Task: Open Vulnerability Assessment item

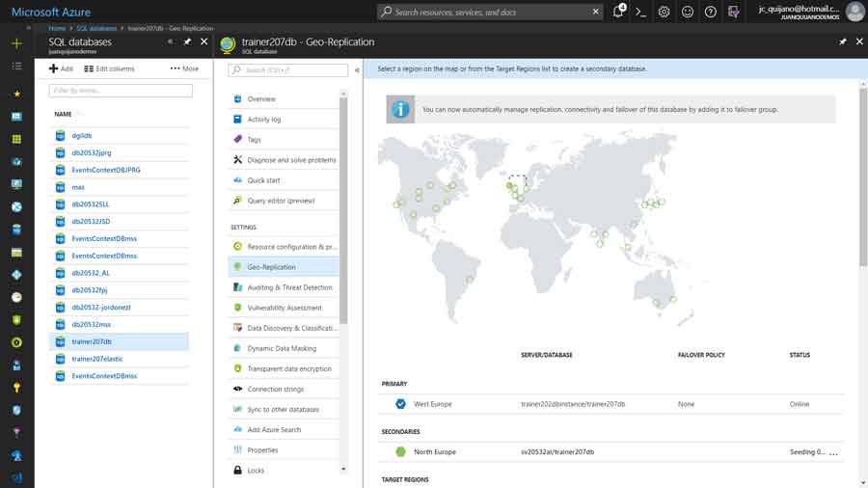Action: [284, 308]
